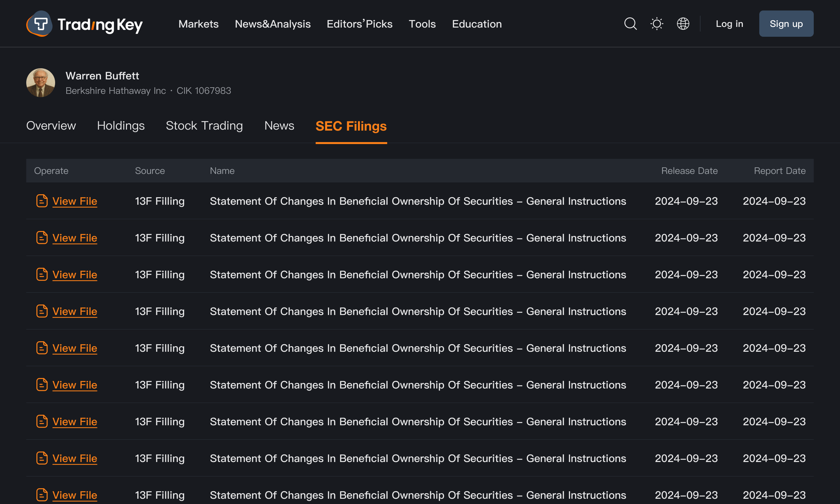Switch to the Stock Trading tab
Screen dimensions: 840x504
tap(204, 126)
